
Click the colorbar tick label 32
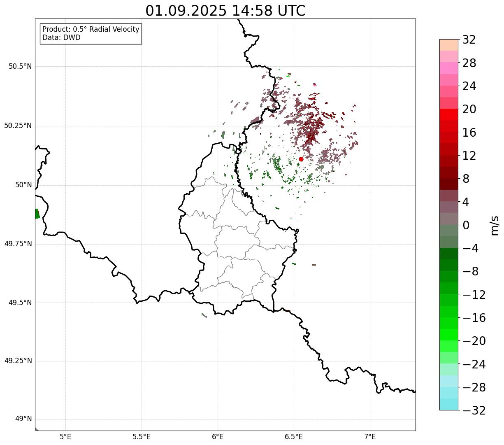[469, 40]
